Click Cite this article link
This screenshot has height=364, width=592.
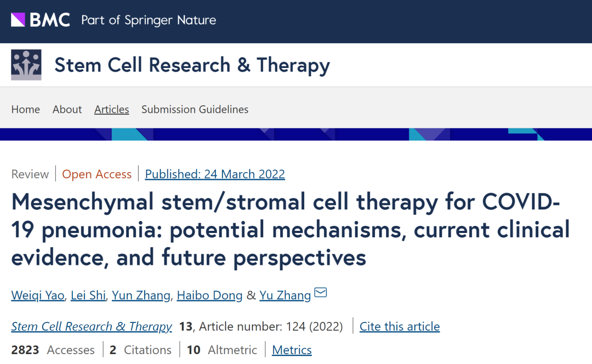tap(400, 326)
